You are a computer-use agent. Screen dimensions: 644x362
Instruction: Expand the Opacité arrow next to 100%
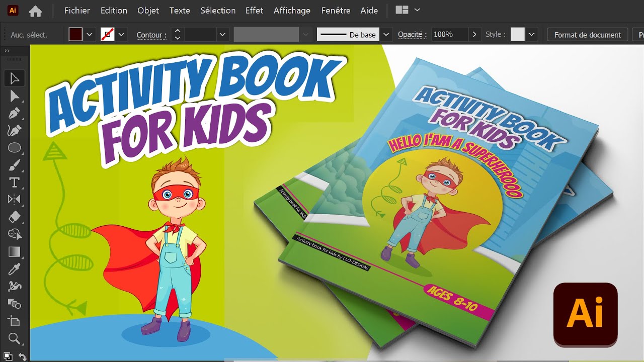pyautogui.click(x=474, y=35)
